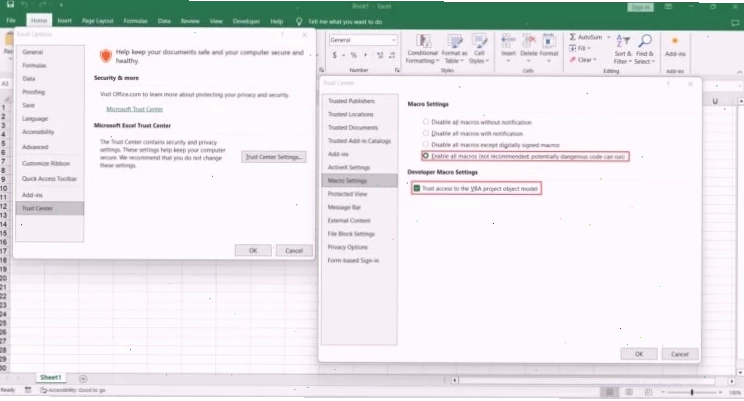
Task: Collapse the ribbon with the chevron
Action: 739,72
